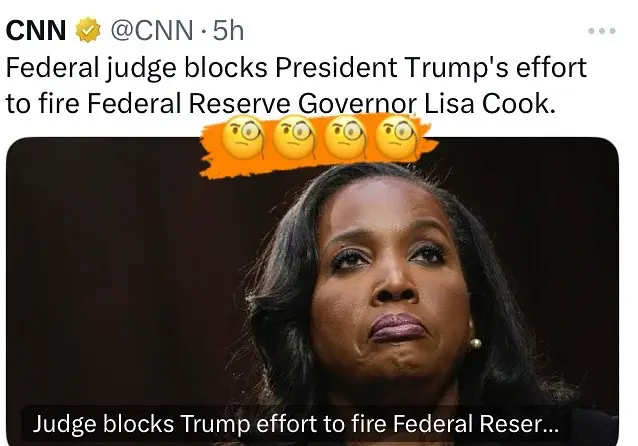Click the pearl earring in the photo
The image size is (638, 446).
(x=475, y=344)
